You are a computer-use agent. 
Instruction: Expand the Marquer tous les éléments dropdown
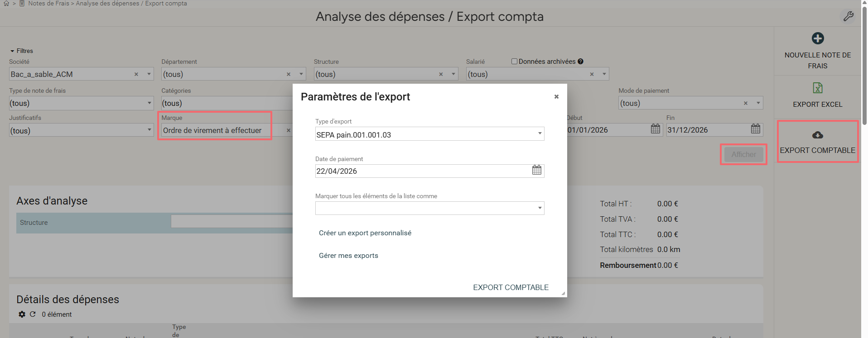540,208
